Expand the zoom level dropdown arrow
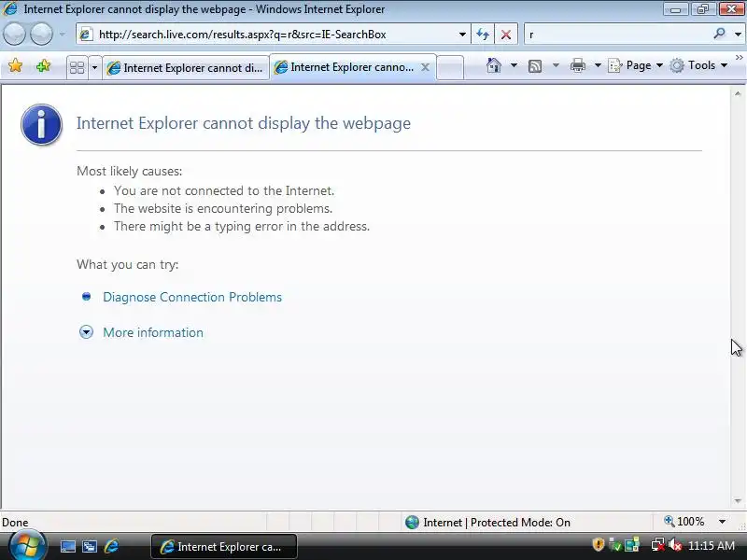747x560 pixels. [x=722, y=522]
